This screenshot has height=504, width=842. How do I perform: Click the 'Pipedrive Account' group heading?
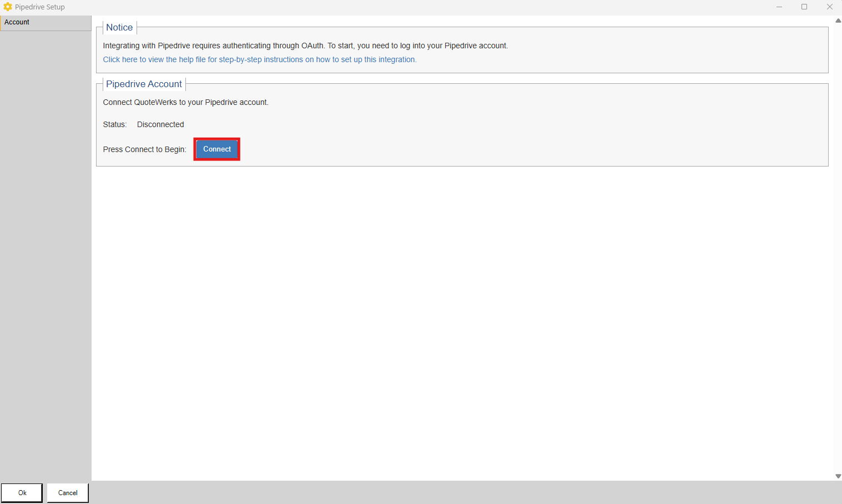(144, 84)
